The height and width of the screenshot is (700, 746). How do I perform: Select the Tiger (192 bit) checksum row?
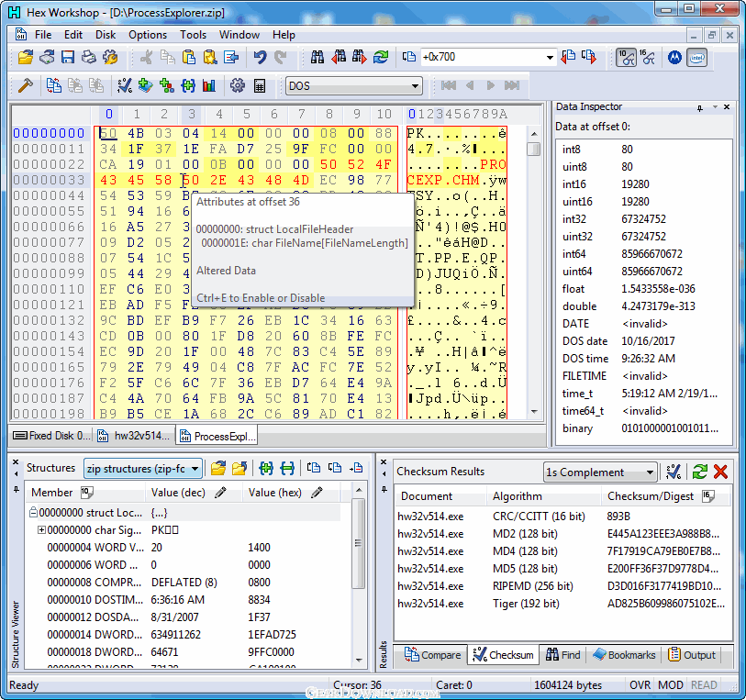click(562, 604)
